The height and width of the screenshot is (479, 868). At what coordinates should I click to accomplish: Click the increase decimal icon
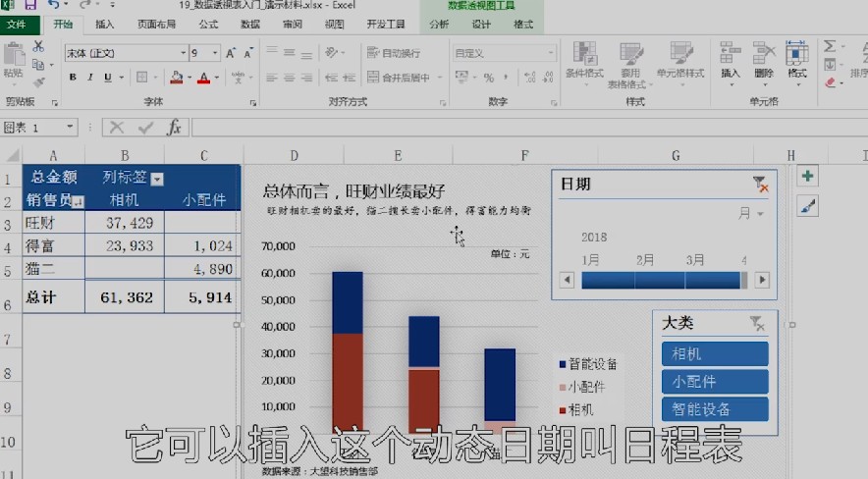point(530,78)
